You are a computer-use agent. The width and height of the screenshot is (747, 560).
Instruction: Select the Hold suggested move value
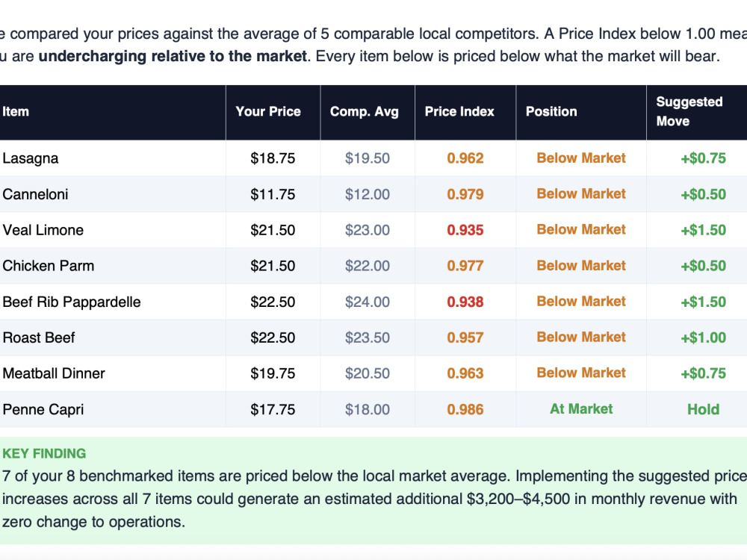pos(703,409)
